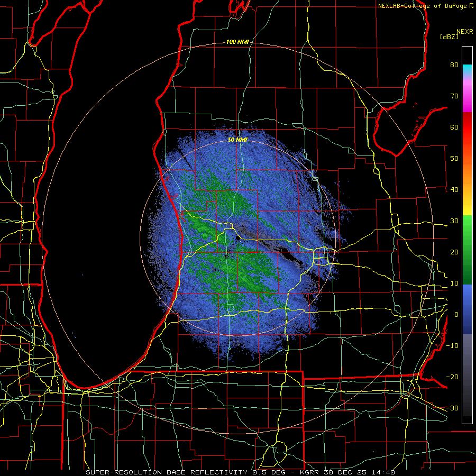Click the 50 dBZ tick label
476x476 pixels.
pos(454,159)
